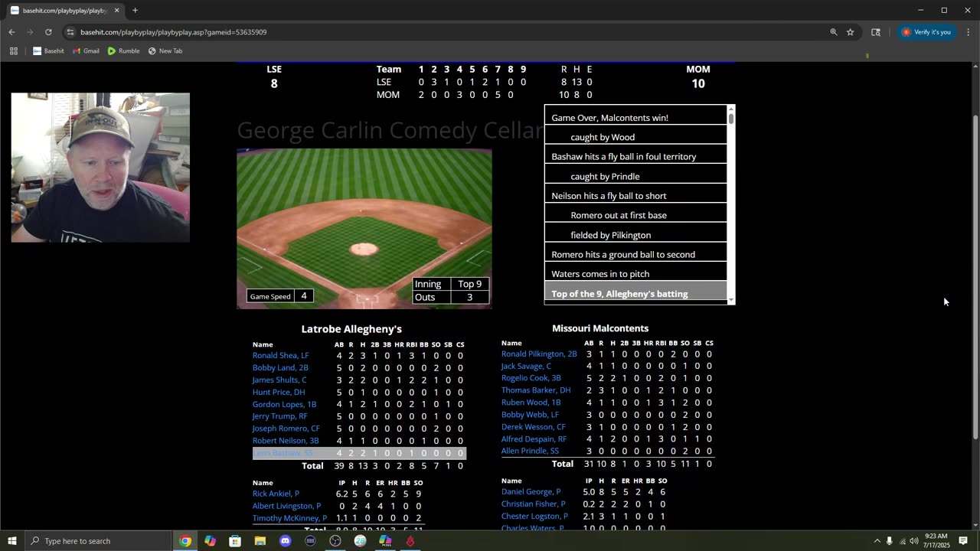This screenshot has width=980, height=551.
Task: Open Gordon Lopes, 1B player link
Action: 284,405
